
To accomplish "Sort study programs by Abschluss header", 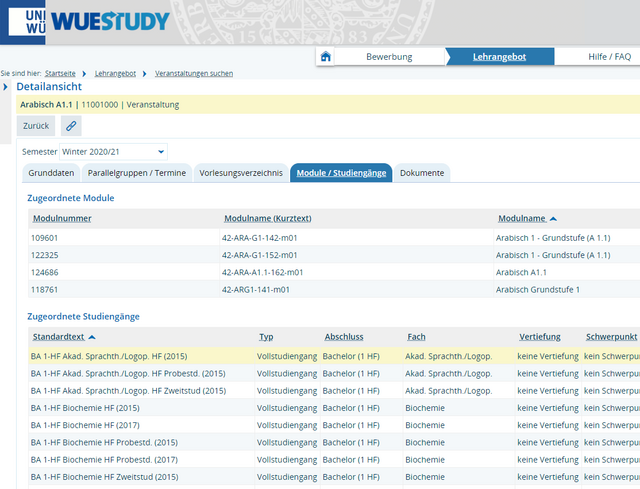I will pyautogui.click(x=344, y=337).
